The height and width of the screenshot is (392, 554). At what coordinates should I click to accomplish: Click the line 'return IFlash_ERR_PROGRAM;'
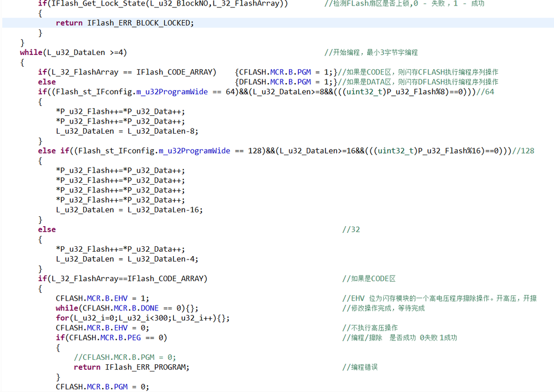(131, 368)
